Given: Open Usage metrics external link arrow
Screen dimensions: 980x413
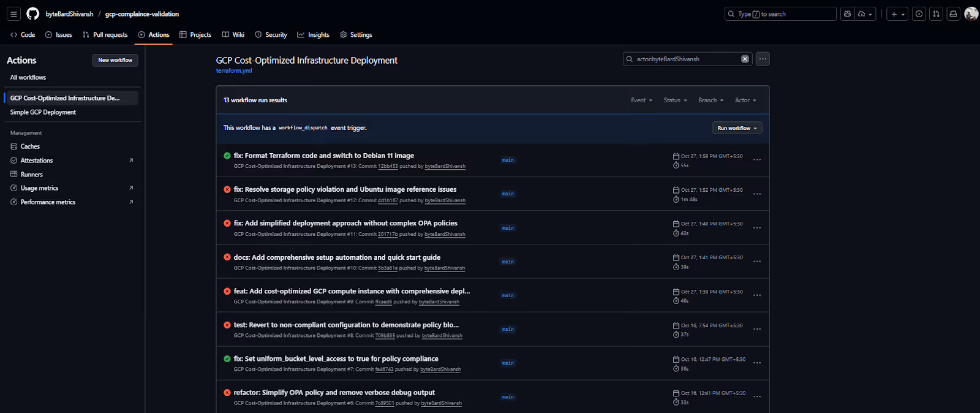Looking at the screenshot, I should click(x=131, y=188).
